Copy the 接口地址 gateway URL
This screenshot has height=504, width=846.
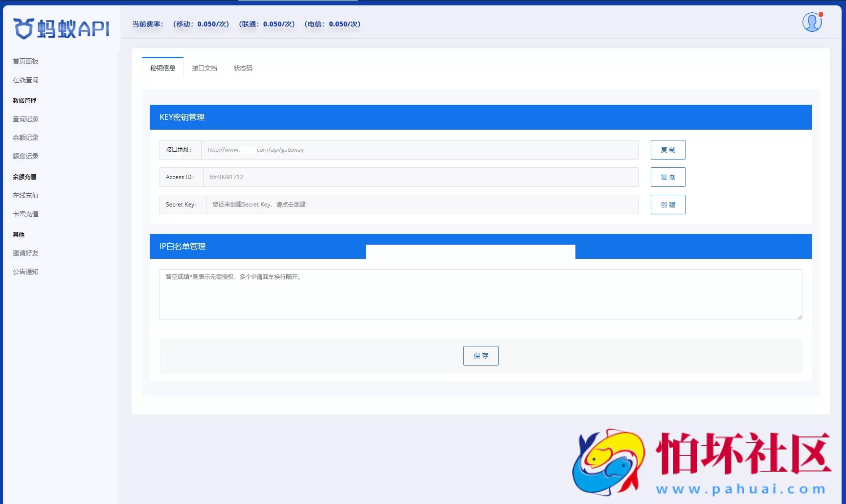[x=667, y=150]
